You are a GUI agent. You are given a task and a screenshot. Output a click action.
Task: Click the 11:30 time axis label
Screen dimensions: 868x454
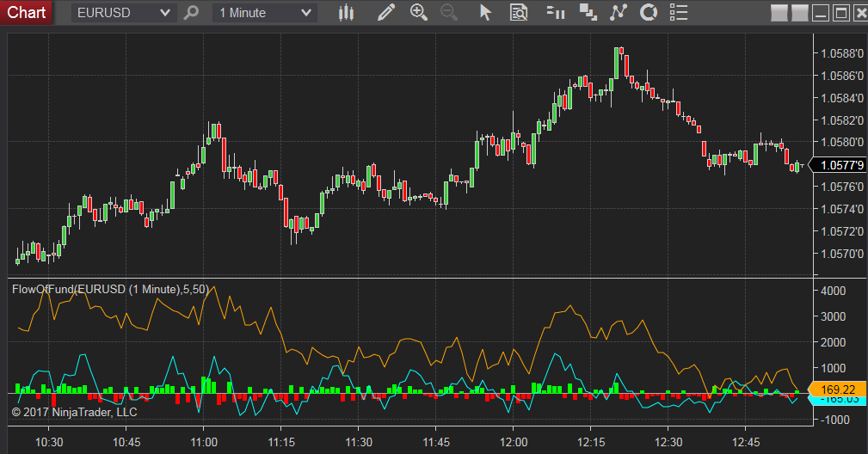[x=358, y=442]
